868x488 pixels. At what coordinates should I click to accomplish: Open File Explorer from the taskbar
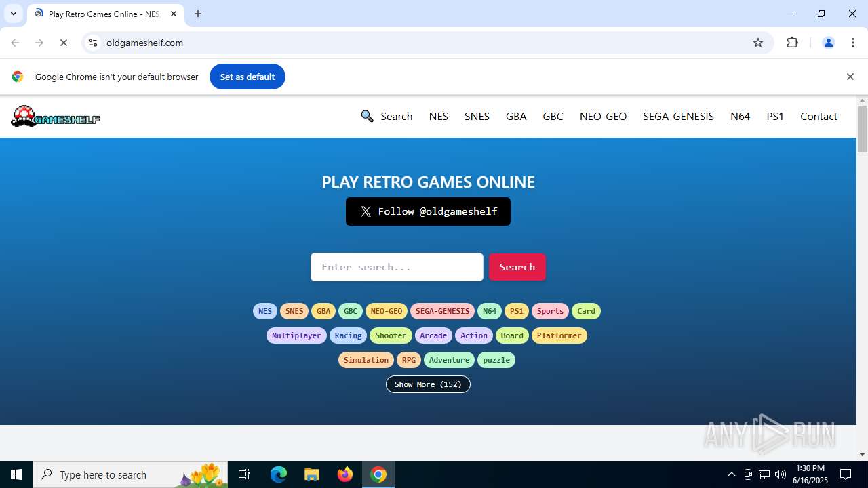click(x=311, y=474)
